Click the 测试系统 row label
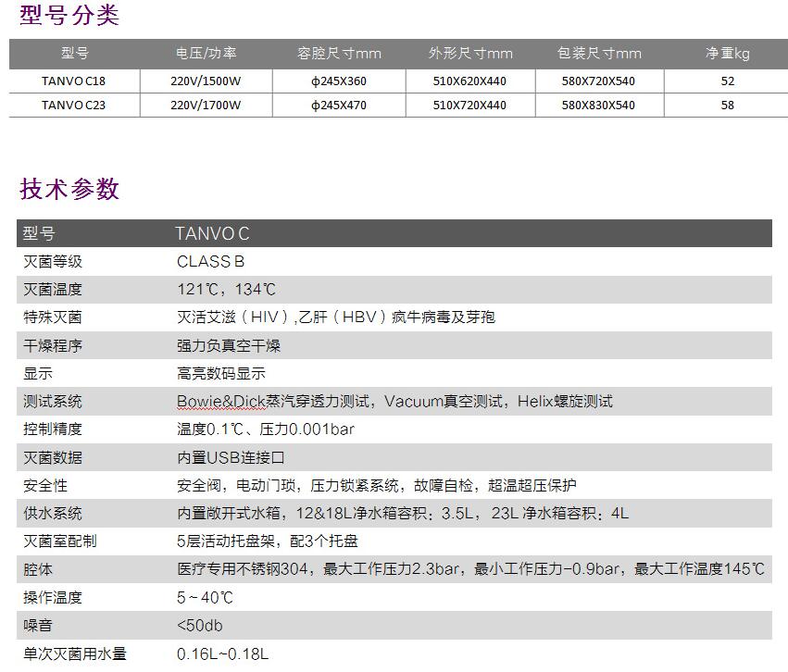 tap(53, 402)
